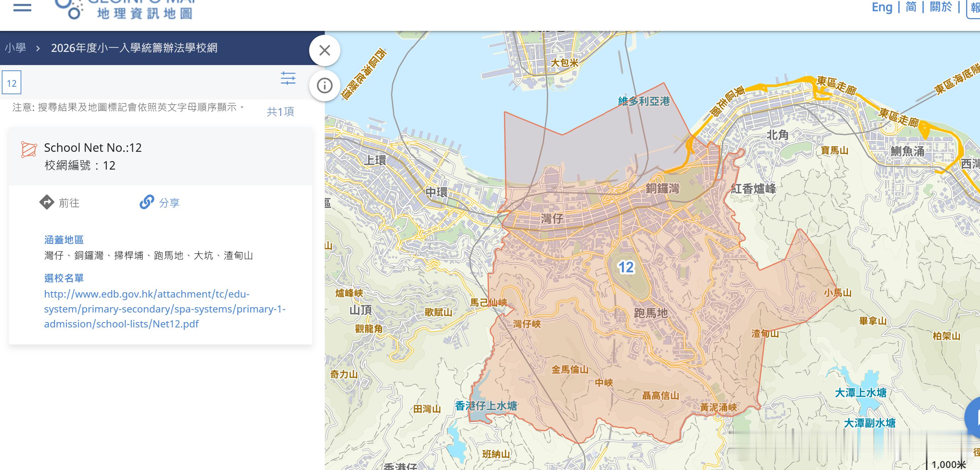
Task: Click the 分享 share link icon
Action: tap(147, 202)
